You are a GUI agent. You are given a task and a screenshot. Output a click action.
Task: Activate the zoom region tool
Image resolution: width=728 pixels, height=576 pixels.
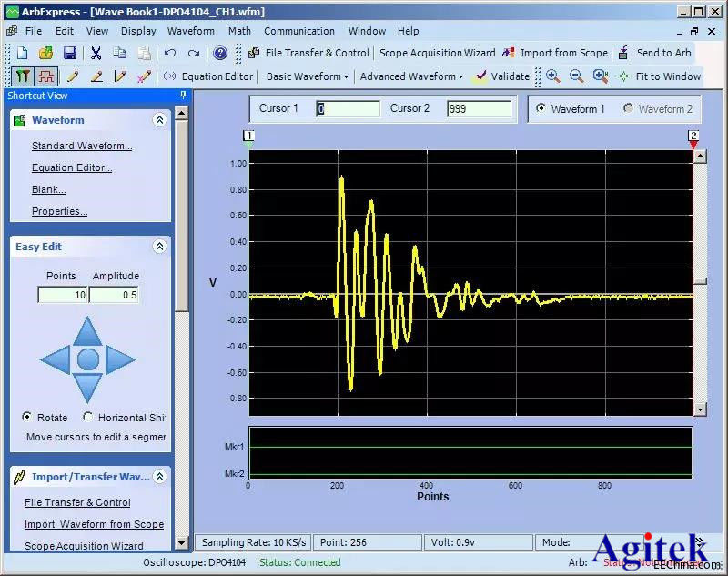601,76
